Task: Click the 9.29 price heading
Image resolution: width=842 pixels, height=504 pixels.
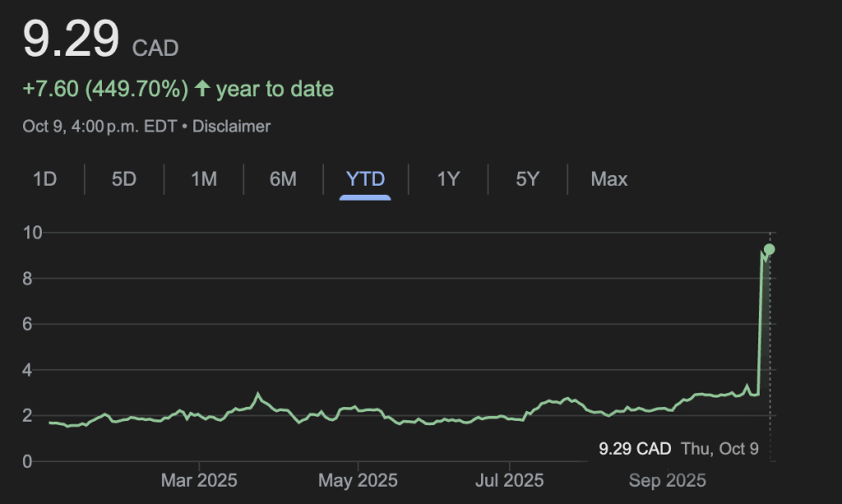Action: (x=71, y=39)
